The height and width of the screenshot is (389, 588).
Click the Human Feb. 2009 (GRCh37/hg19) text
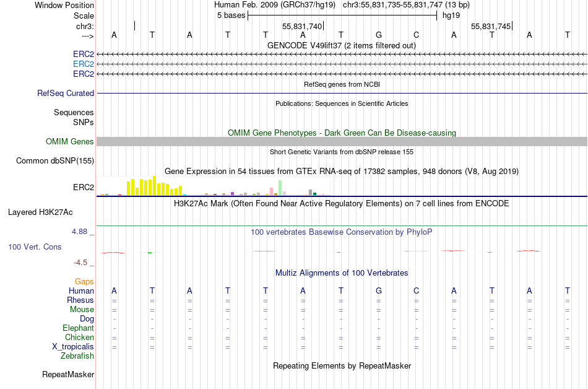[x=274, y=5]
